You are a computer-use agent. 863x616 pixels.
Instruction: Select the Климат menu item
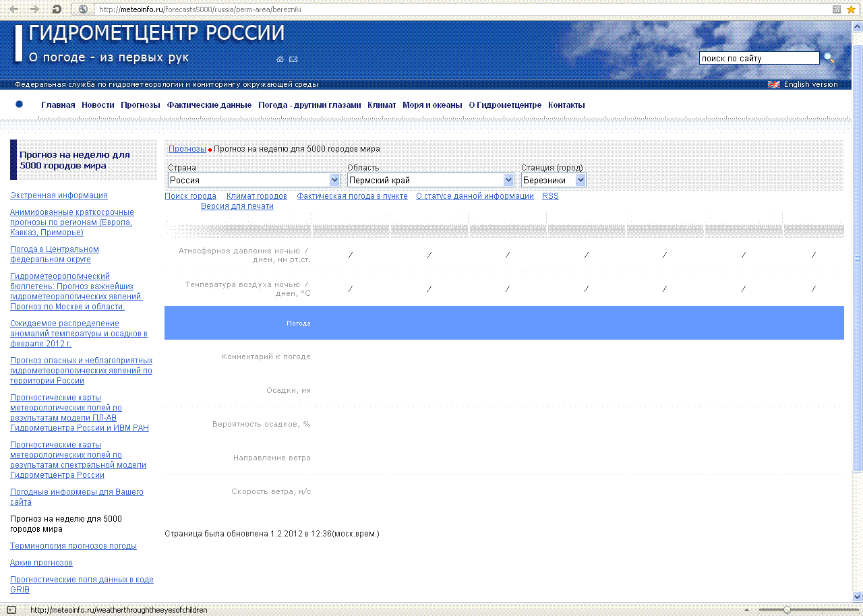click(382, 105)
